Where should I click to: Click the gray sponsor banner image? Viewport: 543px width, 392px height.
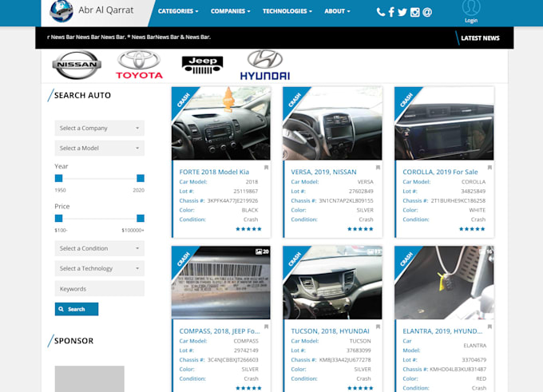click(x=89, y=379)
